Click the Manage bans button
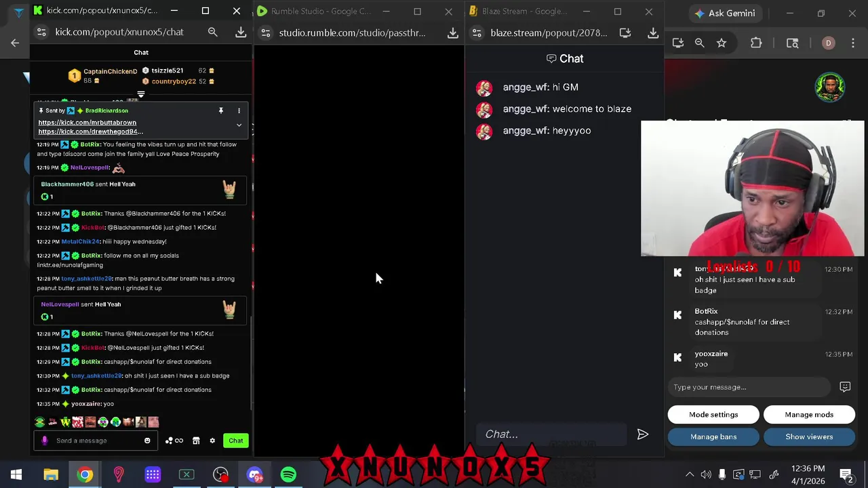The width and height of the screenshot is (868, 488). [x=713, y=437]
